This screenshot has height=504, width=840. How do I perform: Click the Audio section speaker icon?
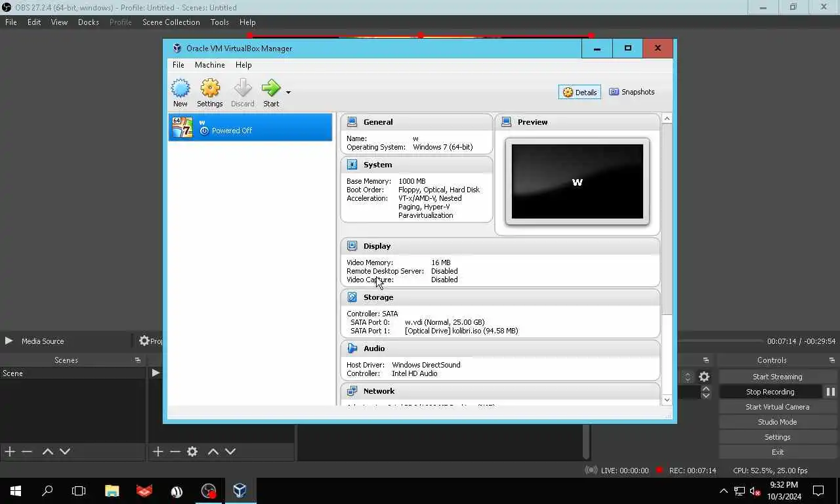(x=352, y=348)
